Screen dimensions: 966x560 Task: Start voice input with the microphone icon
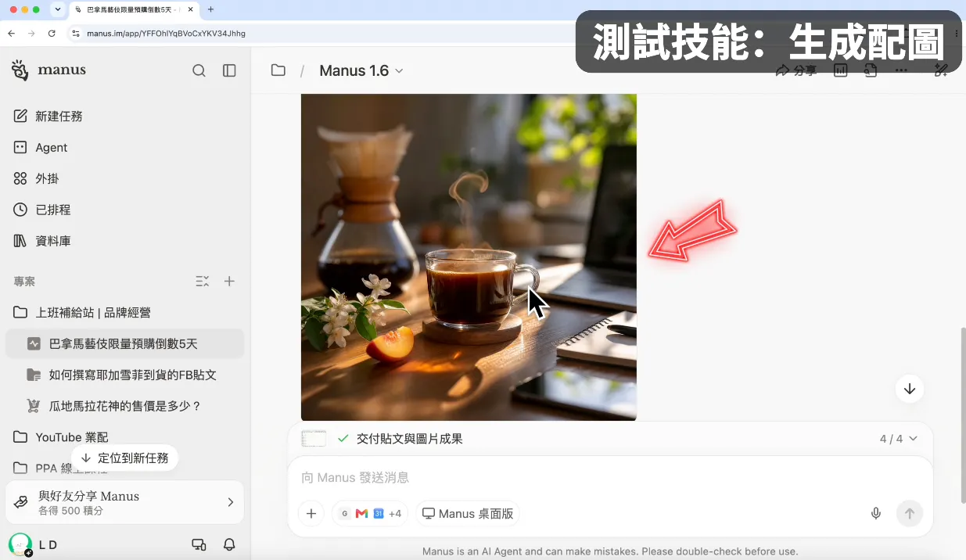(x=876, y=514)
